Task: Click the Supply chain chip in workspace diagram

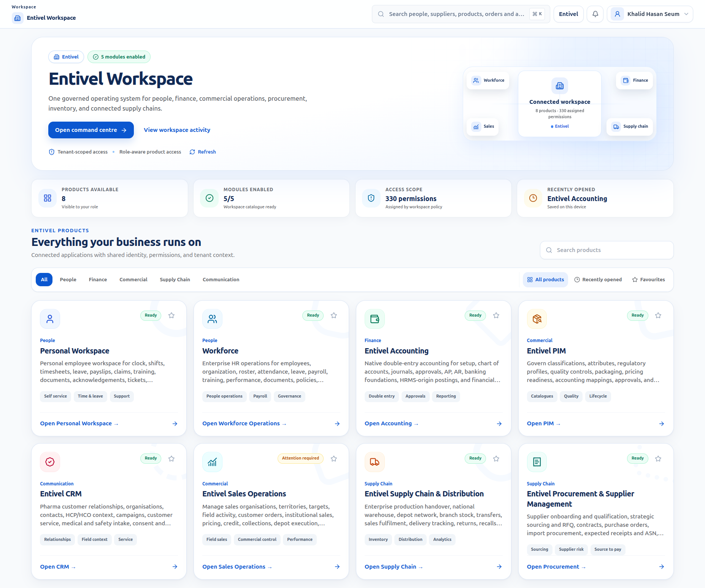Action: tap(629, 127)
